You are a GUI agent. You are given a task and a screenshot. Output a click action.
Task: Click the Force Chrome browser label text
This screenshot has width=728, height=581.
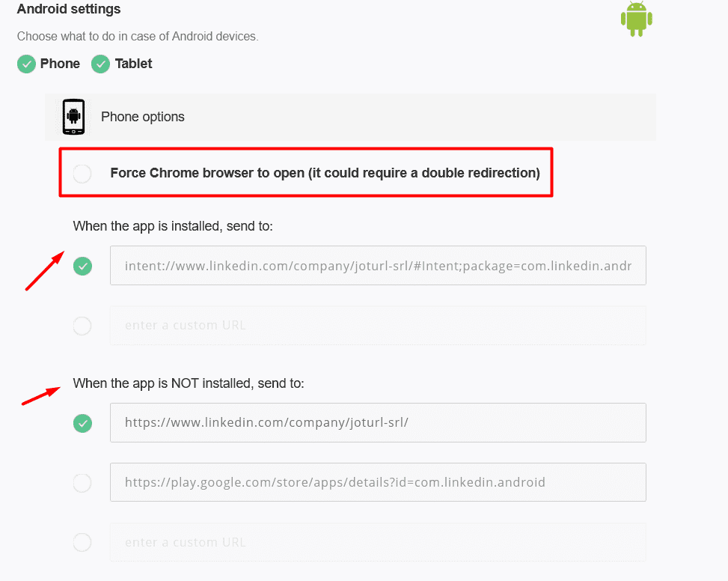click(x=325, y=173)
